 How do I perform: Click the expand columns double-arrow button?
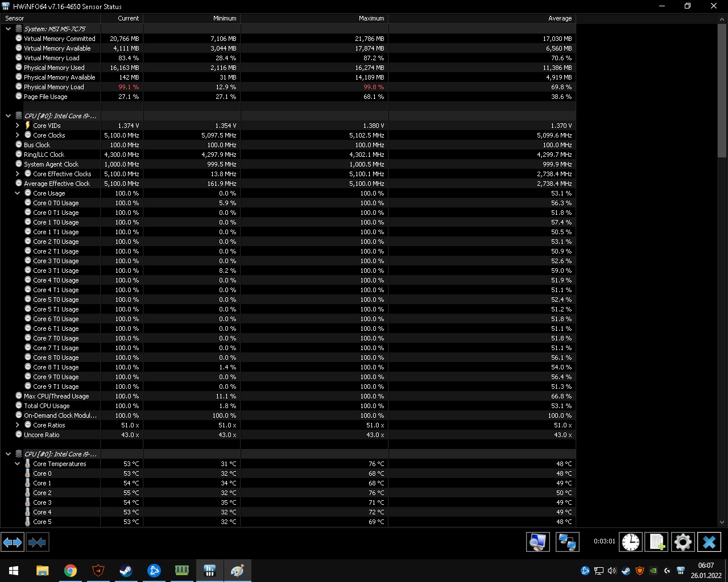coord(13,542)
